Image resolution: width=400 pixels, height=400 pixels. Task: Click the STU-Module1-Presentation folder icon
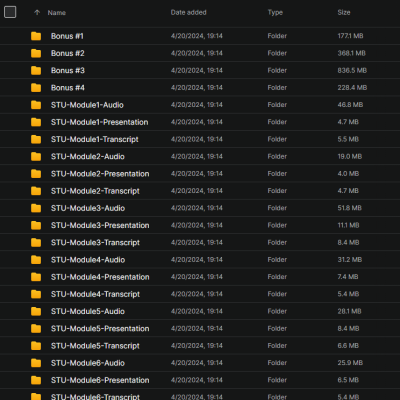point(36,122)
